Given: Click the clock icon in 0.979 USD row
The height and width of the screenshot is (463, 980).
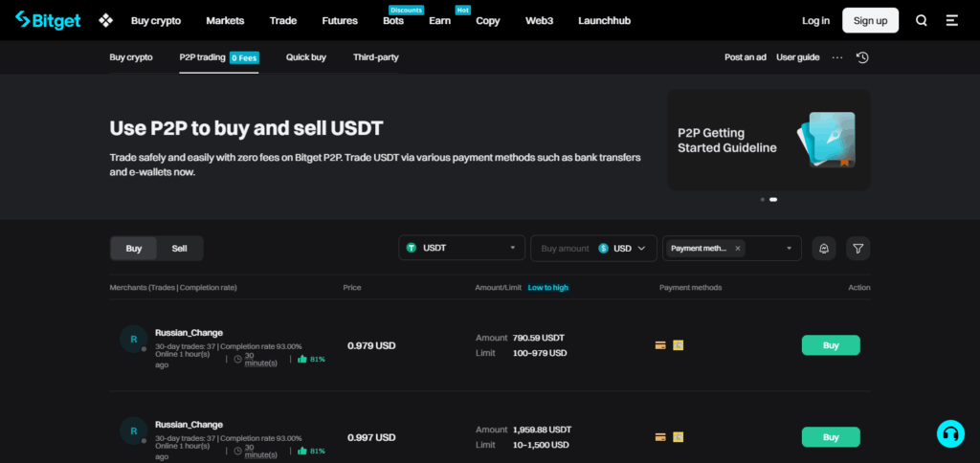Looking at the screenshot, I should coord(237,359).
